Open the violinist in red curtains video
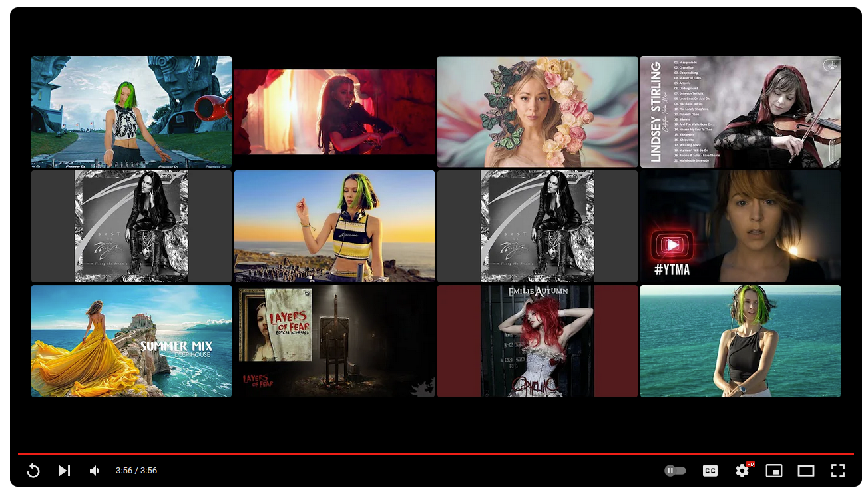The height and width of the screenshot is (494, 868). [x=334, y=112]
